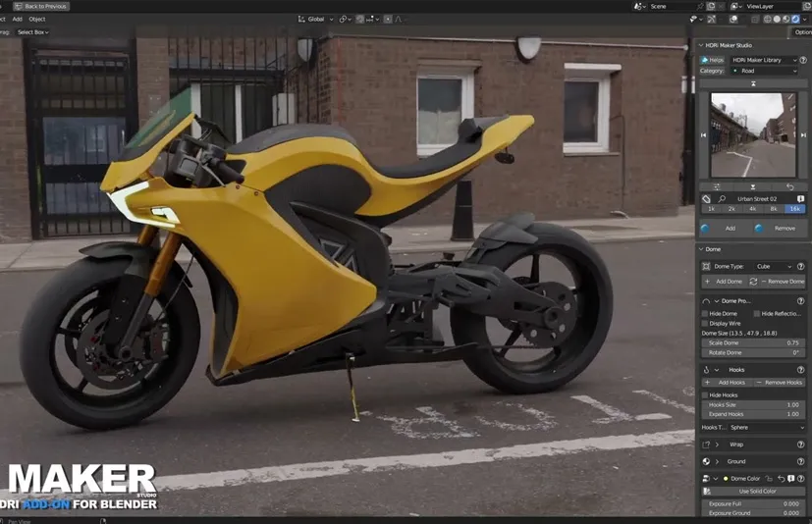Screen dimensions: 812x524
Task: Adjust the Rotate Dome slider
Action: click(753, 352)
